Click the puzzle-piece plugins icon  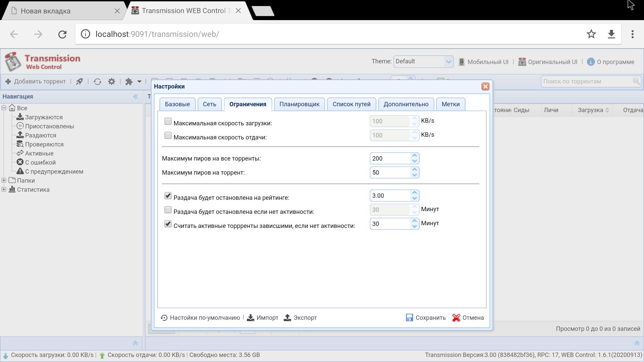pos(129,81)
